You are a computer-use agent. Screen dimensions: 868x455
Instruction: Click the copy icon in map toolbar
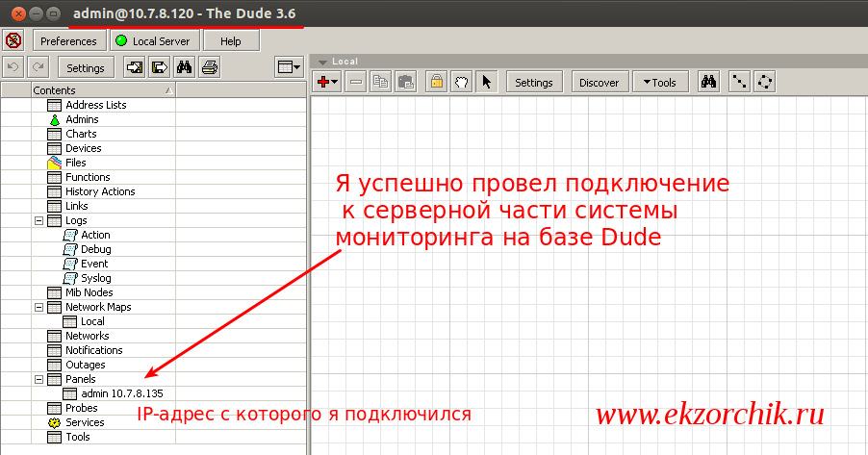[381, 82]
